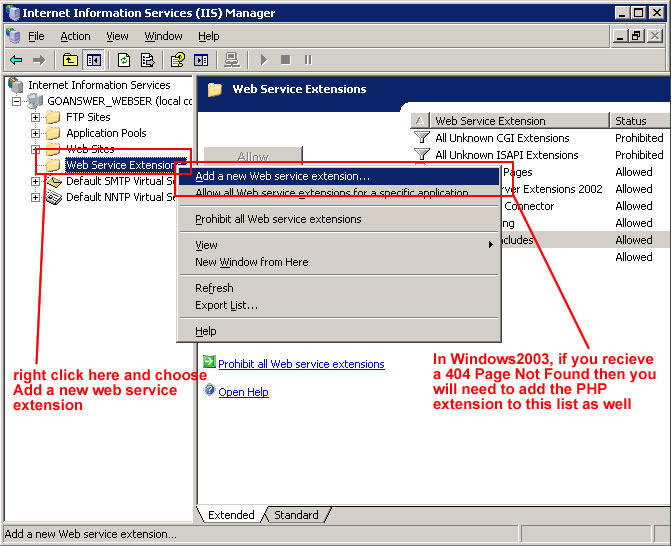Image resolution: width=671 pixels, height=546 pixels.
Task: Click the Refresh toolbar icon
Action: pos(124,60)
